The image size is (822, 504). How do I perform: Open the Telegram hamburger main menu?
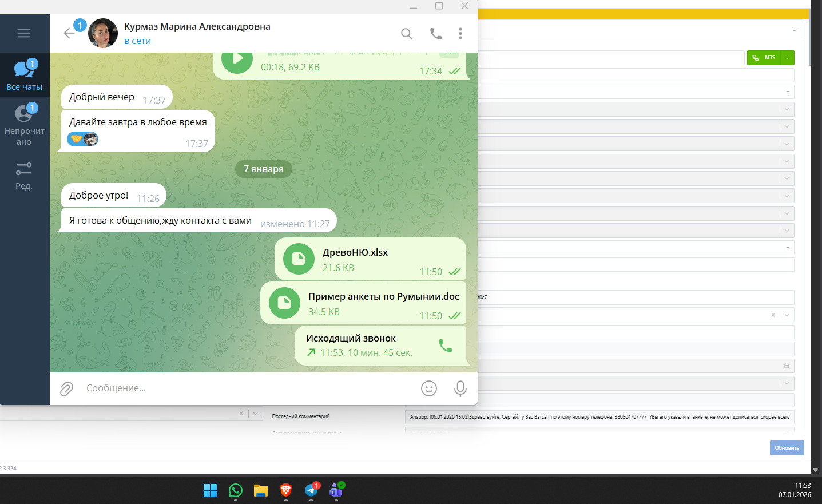[x=24, y=33]
